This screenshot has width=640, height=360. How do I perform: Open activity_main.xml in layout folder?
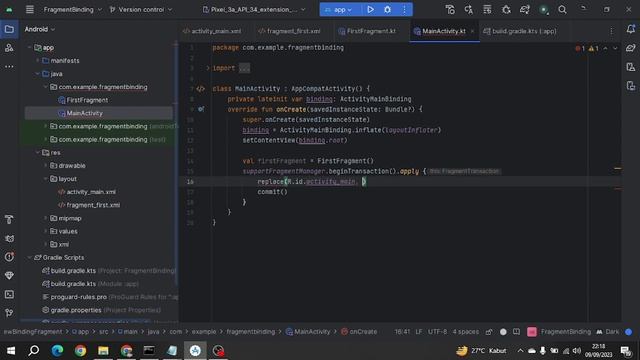click(x=91, y=192)
